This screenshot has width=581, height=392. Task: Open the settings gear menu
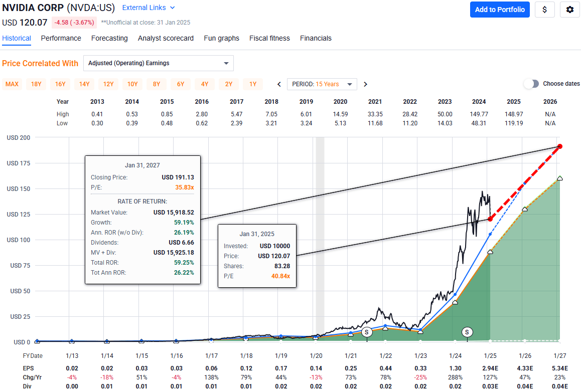click(570, 10)
